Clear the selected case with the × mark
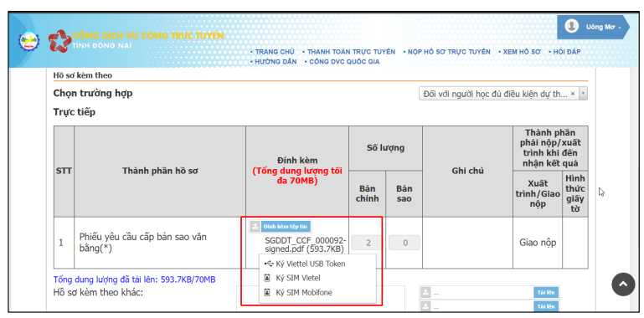Image resolution: width=644 pixels, height=318 pixels. point(573,94)
